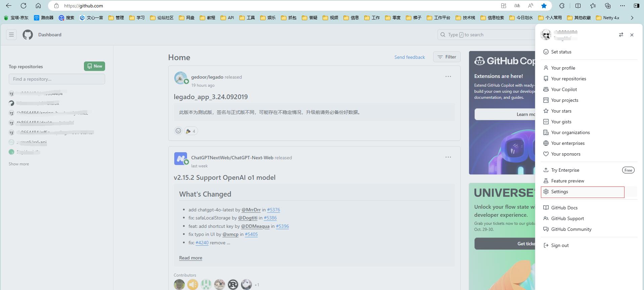644x290 pixels.
Task: Open browser favorites list icon
Action: 593,6
